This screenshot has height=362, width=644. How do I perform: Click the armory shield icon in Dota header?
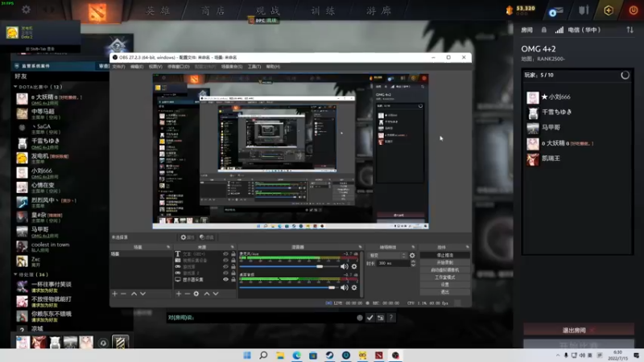tap(584, 10)
